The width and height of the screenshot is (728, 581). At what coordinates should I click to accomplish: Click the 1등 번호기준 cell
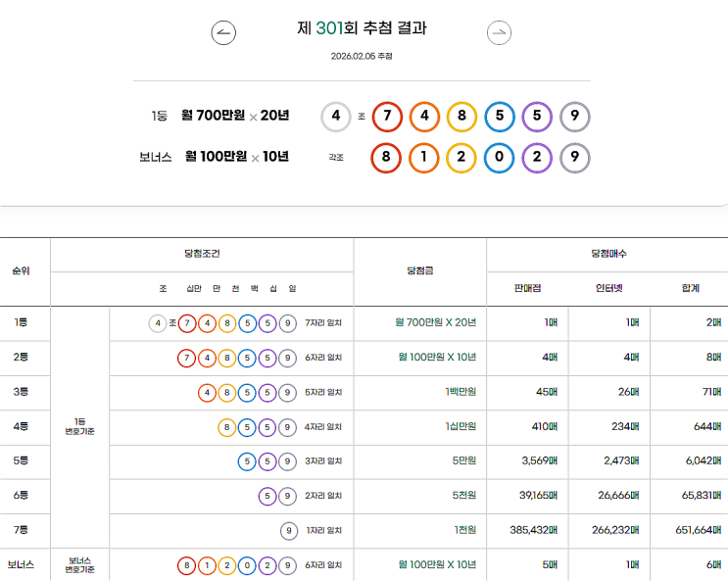[x=80, y=426]
